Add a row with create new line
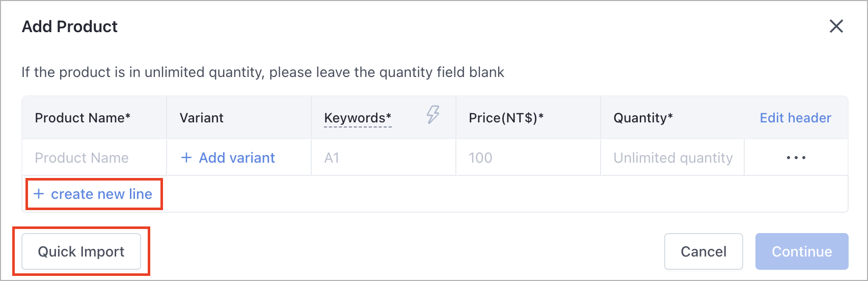The width and height of the screenshot is (868, 281). [x=93, y=194]
